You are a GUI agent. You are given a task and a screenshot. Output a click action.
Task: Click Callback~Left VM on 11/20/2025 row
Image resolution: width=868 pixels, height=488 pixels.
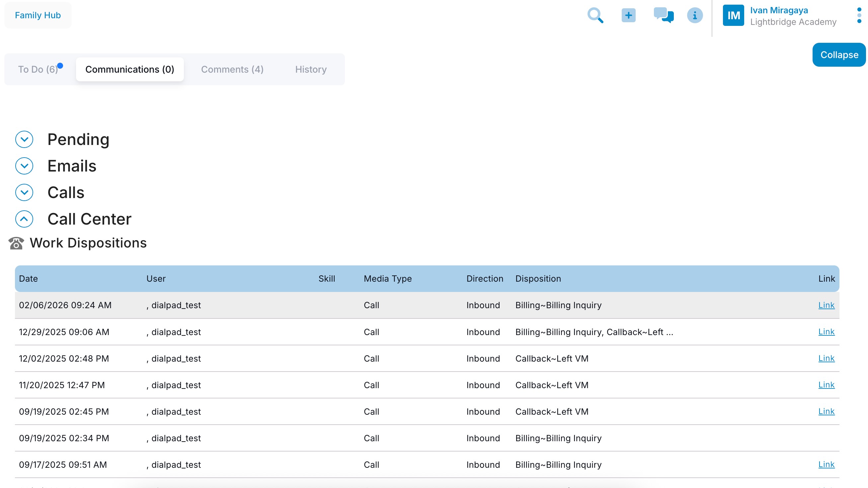(x=552, y=385)
